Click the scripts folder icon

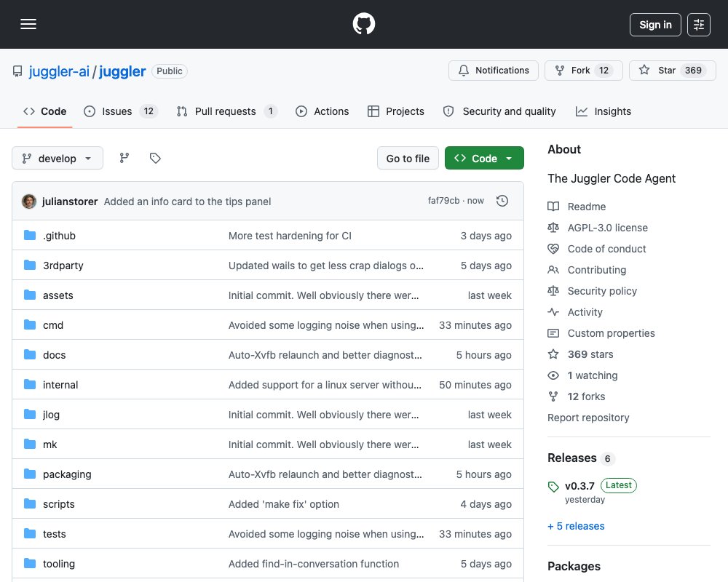pos(30,503)
